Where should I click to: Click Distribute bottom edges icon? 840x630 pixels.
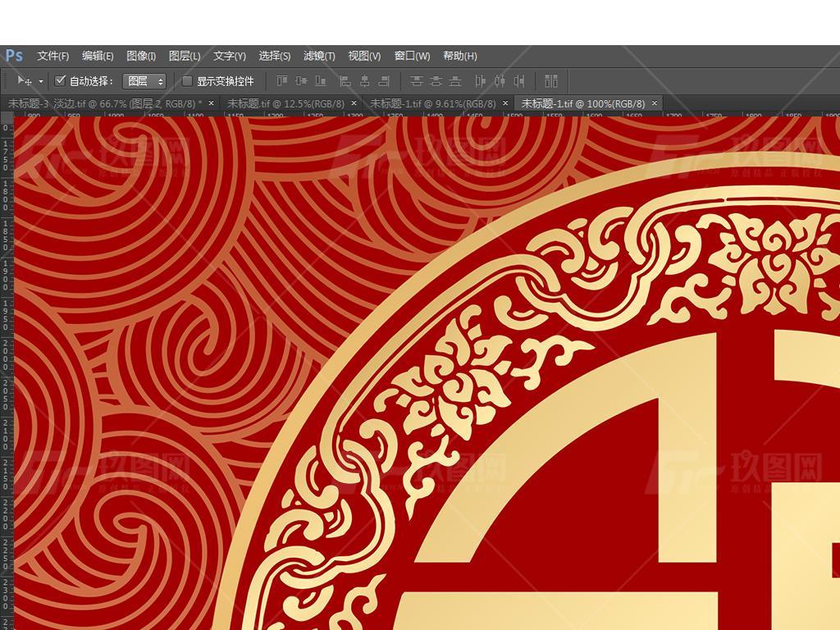[x=455, y=81]
